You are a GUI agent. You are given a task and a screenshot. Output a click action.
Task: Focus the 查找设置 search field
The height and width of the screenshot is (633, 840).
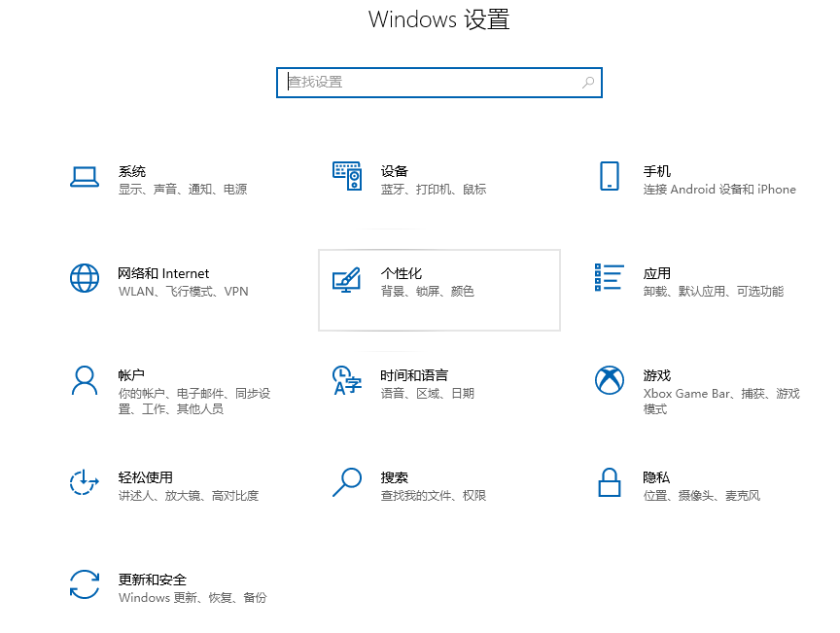[428, 83]
